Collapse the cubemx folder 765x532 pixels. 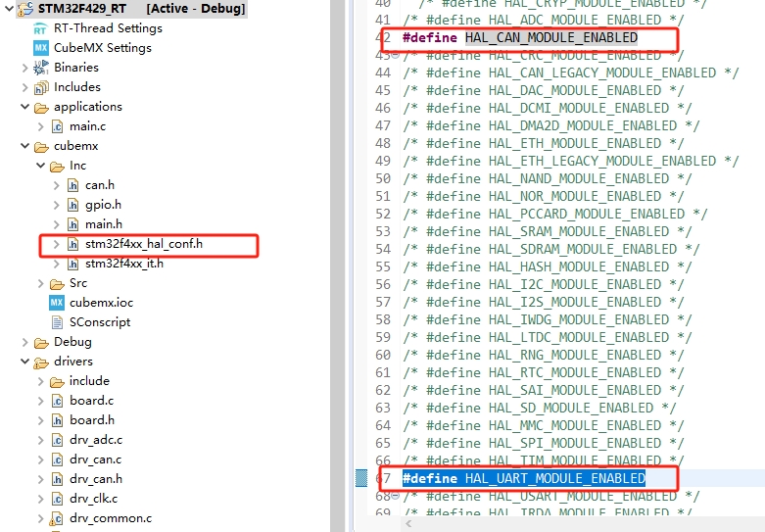(24, 145)
